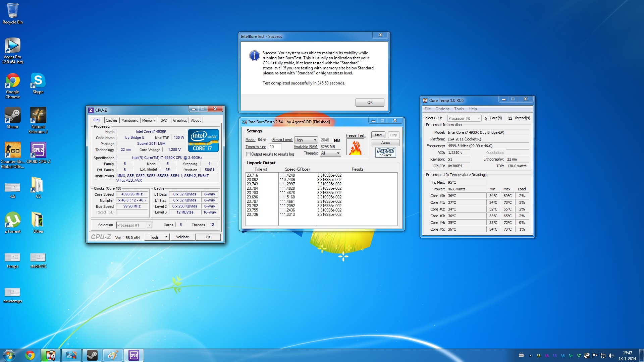Viewport: 644px width, 362px height.
Task: Open Windows Start menu orb
Action: pyautogui.click(x=9, y=355)
